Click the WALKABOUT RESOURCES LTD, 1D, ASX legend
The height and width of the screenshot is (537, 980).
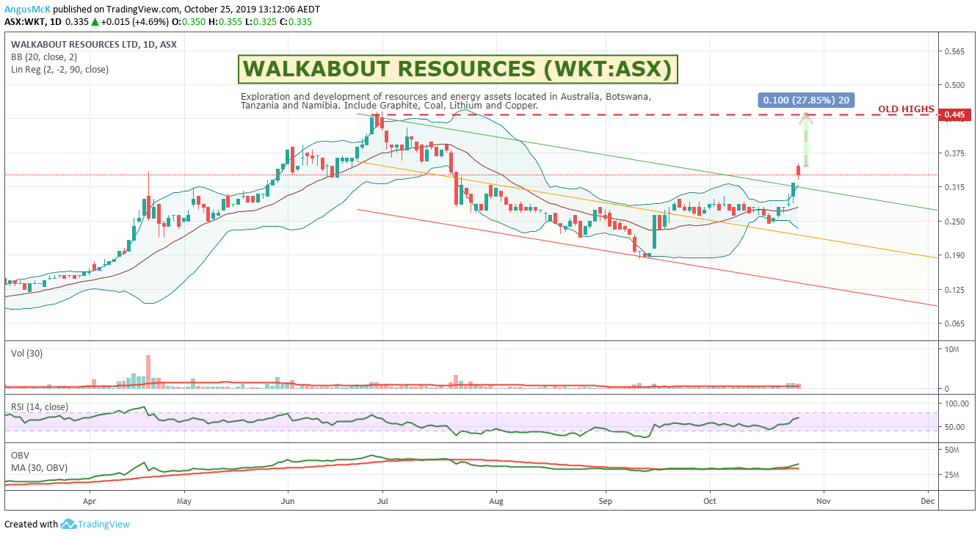[x=94, y=45]
